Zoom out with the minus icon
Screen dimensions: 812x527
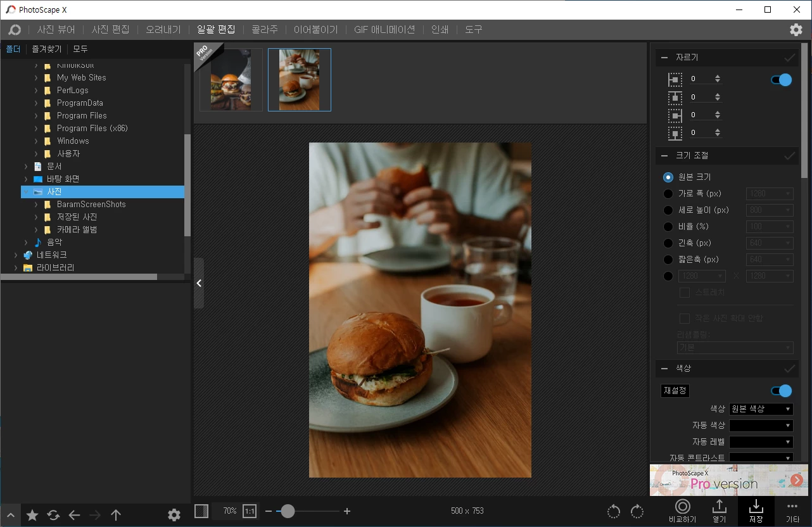pyautogui.click(x=269, y=511)
